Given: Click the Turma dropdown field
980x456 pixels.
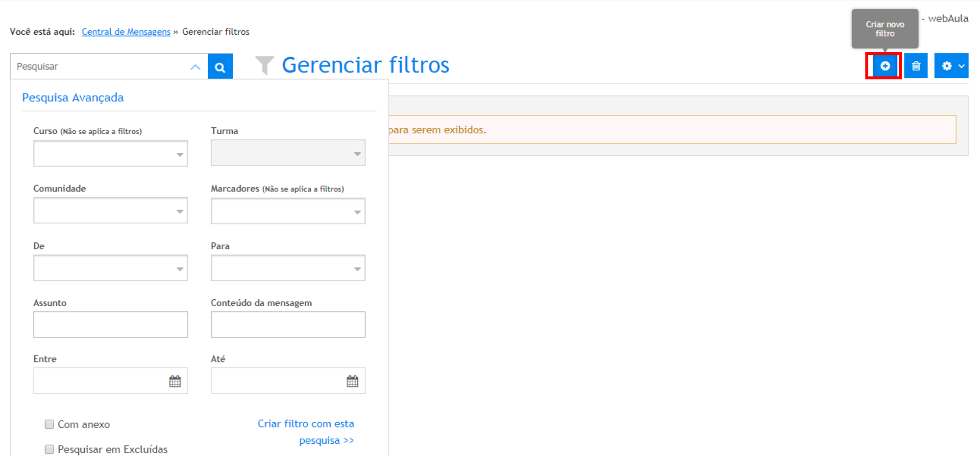Looking at the screenshot, I should click(x=288, y=153).
